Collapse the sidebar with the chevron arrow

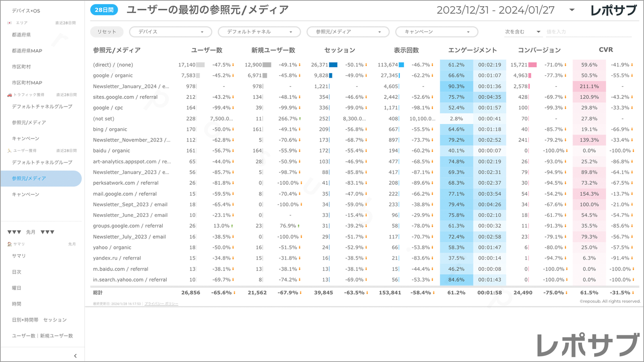(x=75, y=355)
